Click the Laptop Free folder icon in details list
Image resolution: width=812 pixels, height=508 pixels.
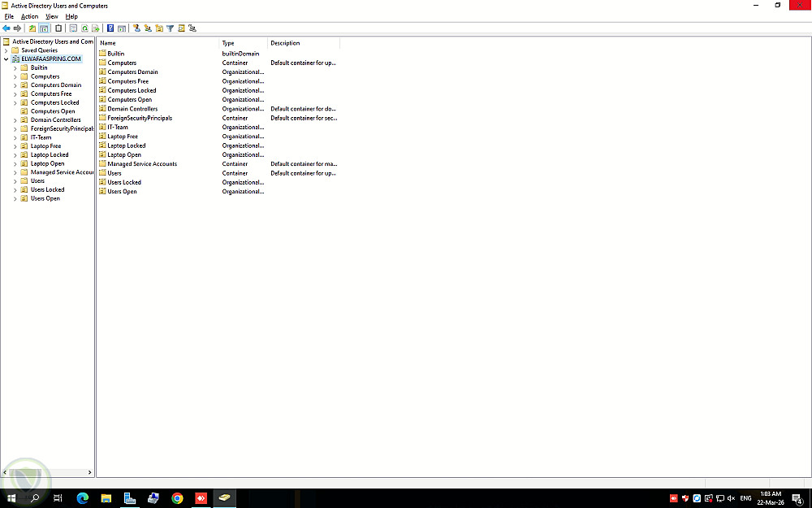102,137
